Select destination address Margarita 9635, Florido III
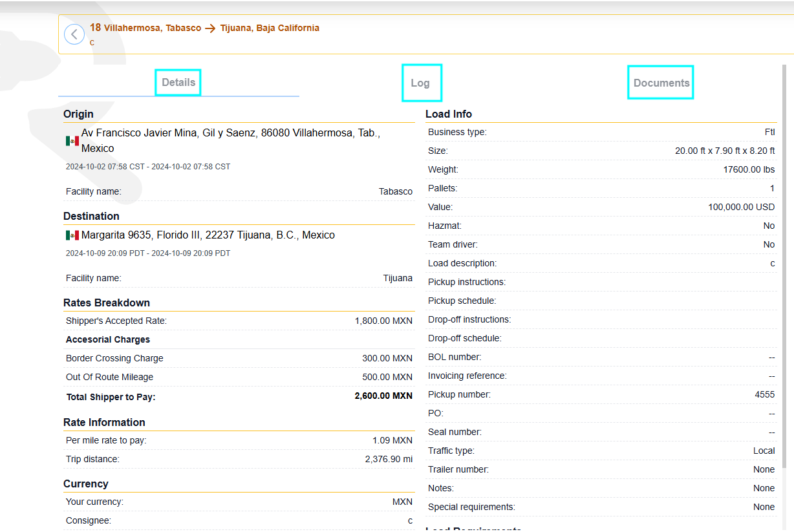The image size is (794, 532). 208,235
